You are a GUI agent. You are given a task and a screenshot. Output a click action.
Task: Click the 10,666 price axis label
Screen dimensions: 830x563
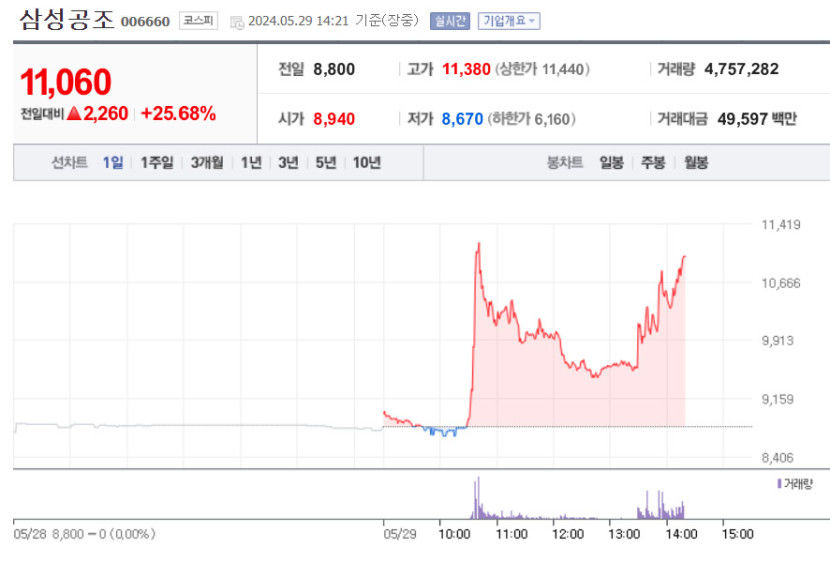pos(781,283)
